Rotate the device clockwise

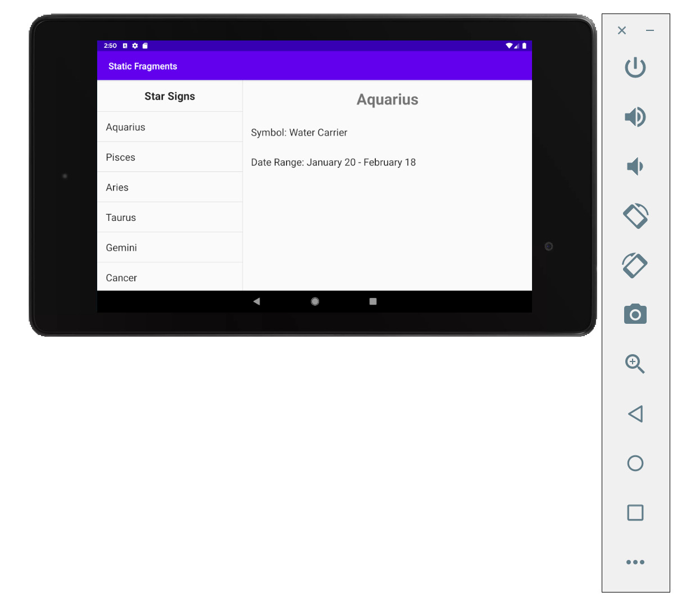(x=635, y=265)
